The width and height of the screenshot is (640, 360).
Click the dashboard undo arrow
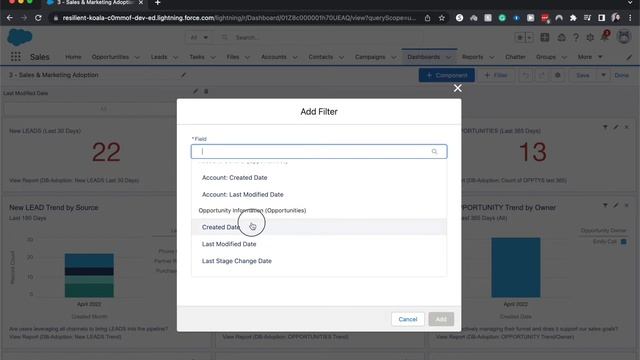pyautogui.click(x=526, y=75)
